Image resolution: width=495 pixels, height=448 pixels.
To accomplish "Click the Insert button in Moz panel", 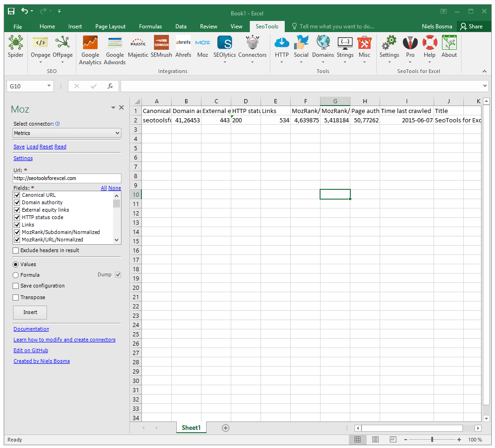I will click(x=29, y=312).
